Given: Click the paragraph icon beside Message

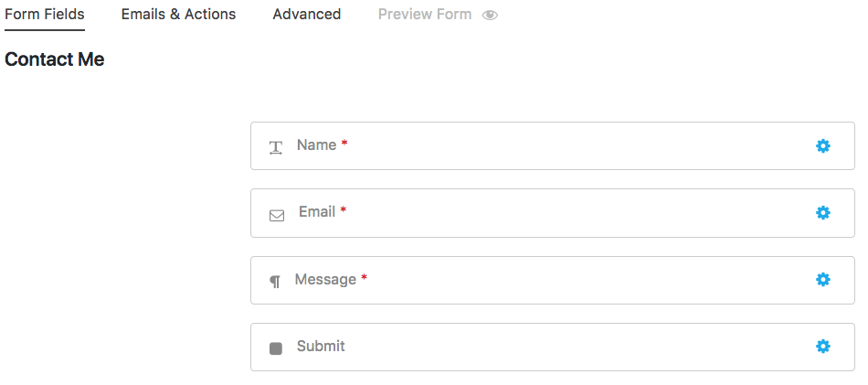Looking at the screenshot, I should [275, 282].
